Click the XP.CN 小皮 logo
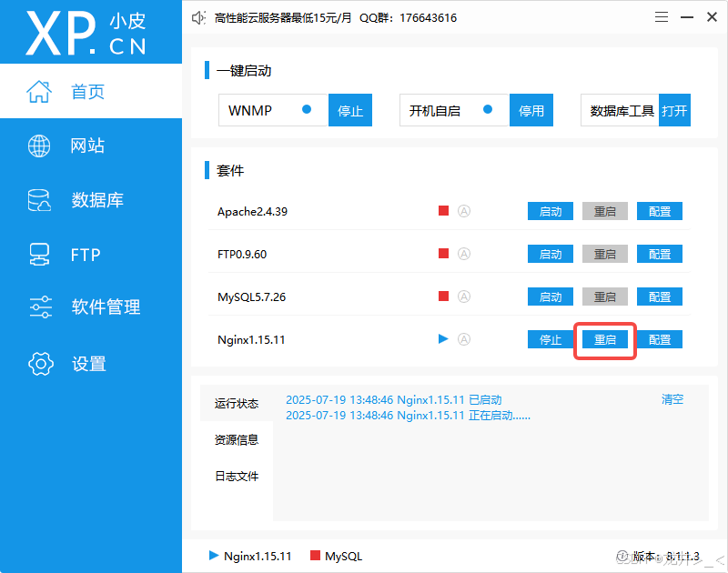728x573 pixels. click(x=86, y=34)
